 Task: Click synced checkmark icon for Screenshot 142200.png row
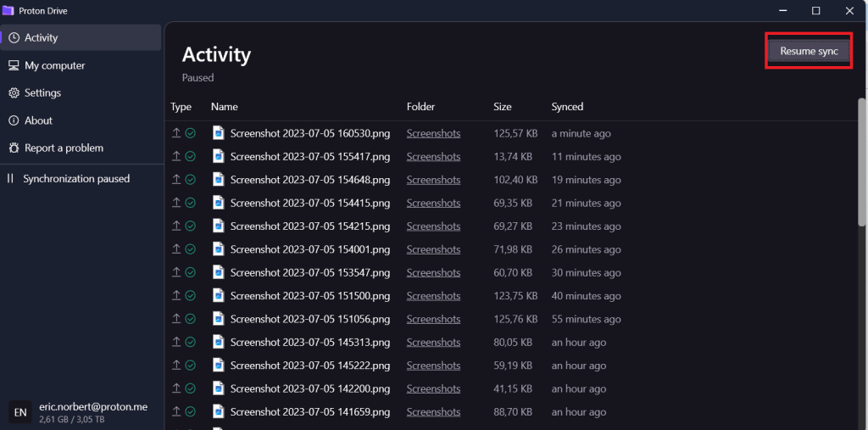tap(191, 388)
